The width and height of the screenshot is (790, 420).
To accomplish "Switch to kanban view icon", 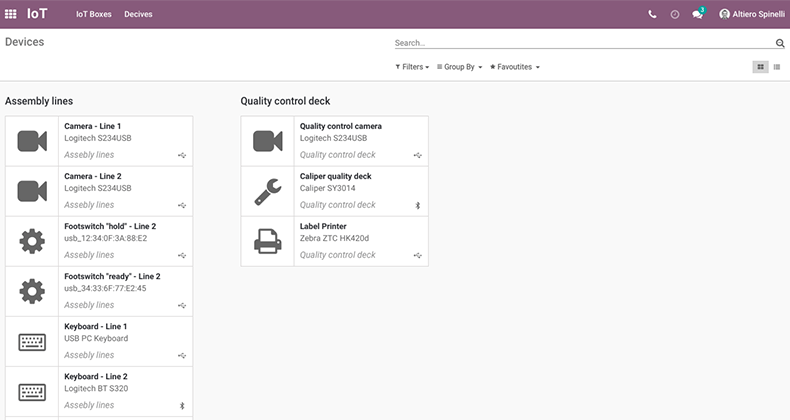I will click(x=760, y=67).
